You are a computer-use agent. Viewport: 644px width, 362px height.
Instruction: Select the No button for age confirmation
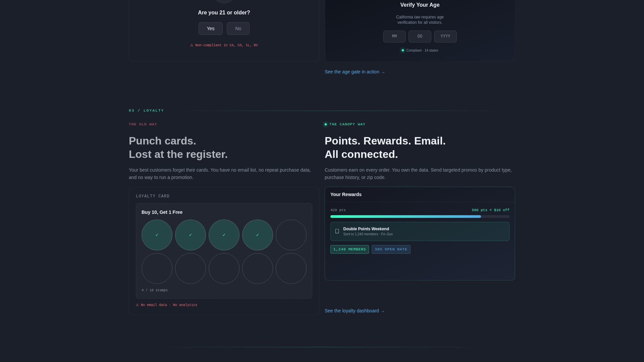click(238, 28)
